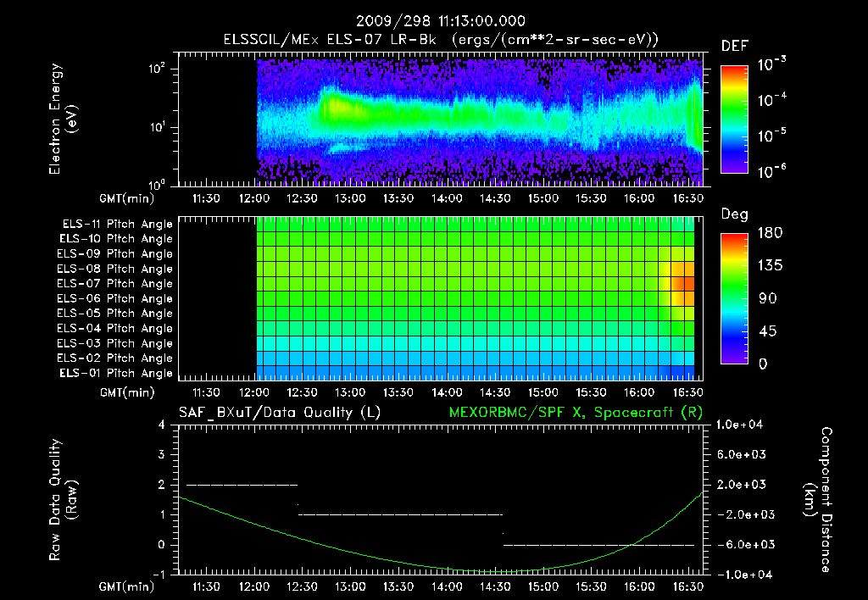Click the SAF_BXuT/Data Quality (L) title
The width and height of the screenshot is (868, 600).
pos(280,413)
